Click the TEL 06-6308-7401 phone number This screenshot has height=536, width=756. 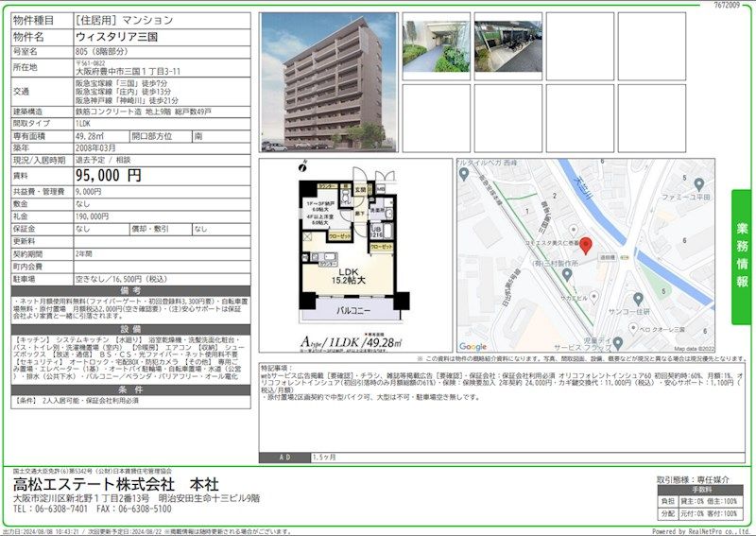pyautogui.click(x=53, y=509)
